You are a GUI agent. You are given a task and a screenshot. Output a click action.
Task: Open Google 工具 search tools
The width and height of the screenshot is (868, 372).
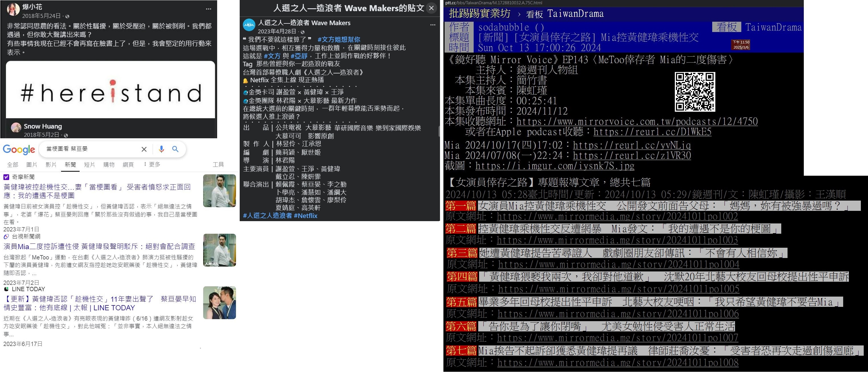click(218, 165)
